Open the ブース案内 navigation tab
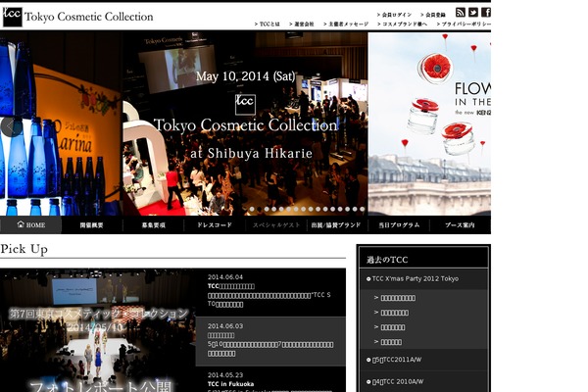Image resolution: width=588 pixels, height=392 pixels. coord(461,225)
